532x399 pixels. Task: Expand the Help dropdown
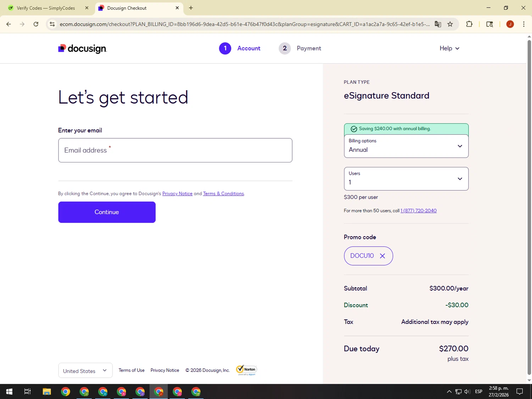pyautogui.click(x=449, y=48)
